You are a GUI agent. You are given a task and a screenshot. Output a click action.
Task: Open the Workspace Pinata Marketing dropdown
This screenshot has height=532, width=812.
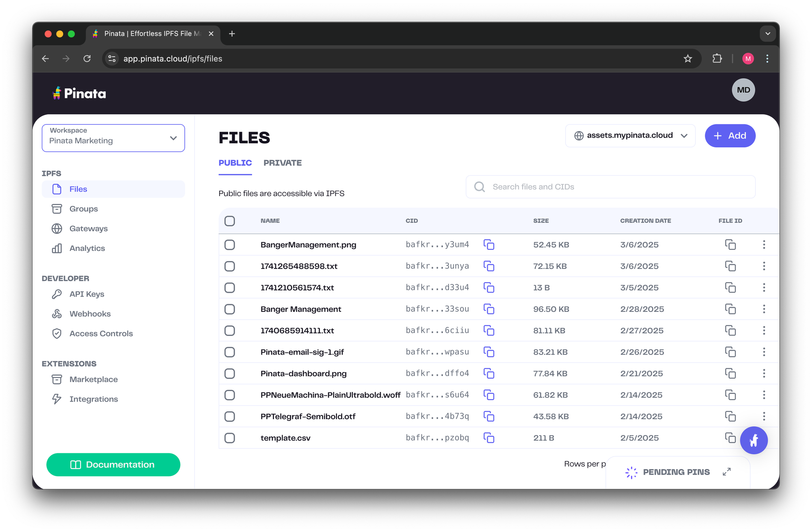[x=113, y=138]
